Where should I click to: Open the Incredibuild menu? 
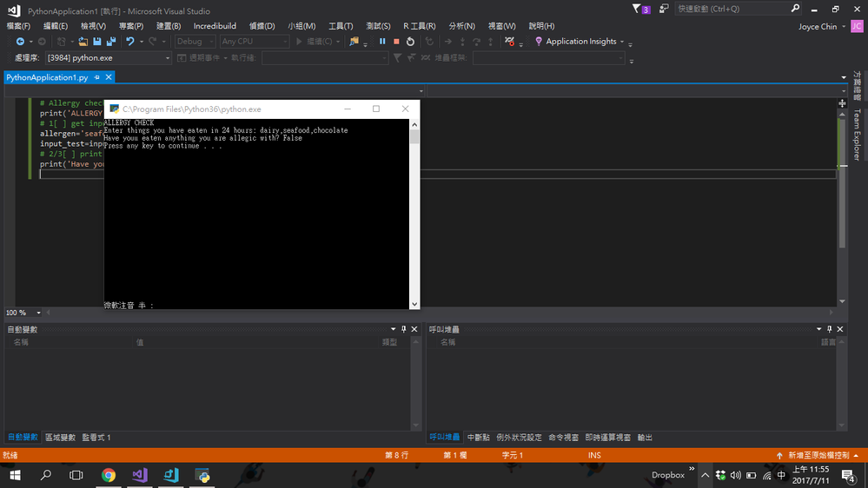[215, 26]
